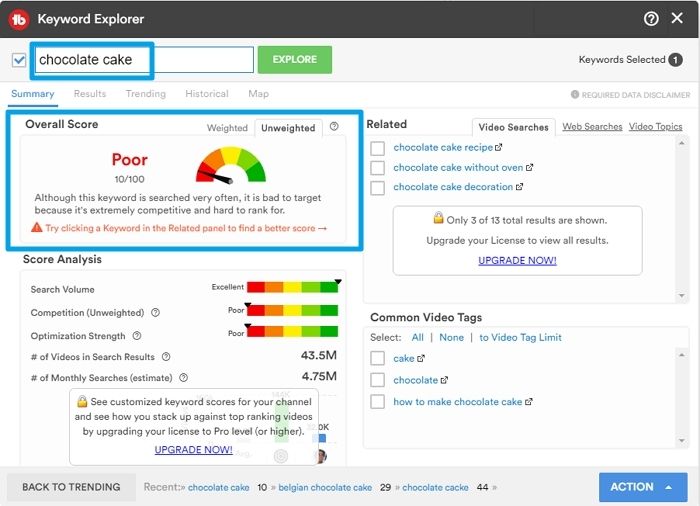Click the Required Data Disclaimer text
This screenshot has width=700, height=506.
pos(636,95)
